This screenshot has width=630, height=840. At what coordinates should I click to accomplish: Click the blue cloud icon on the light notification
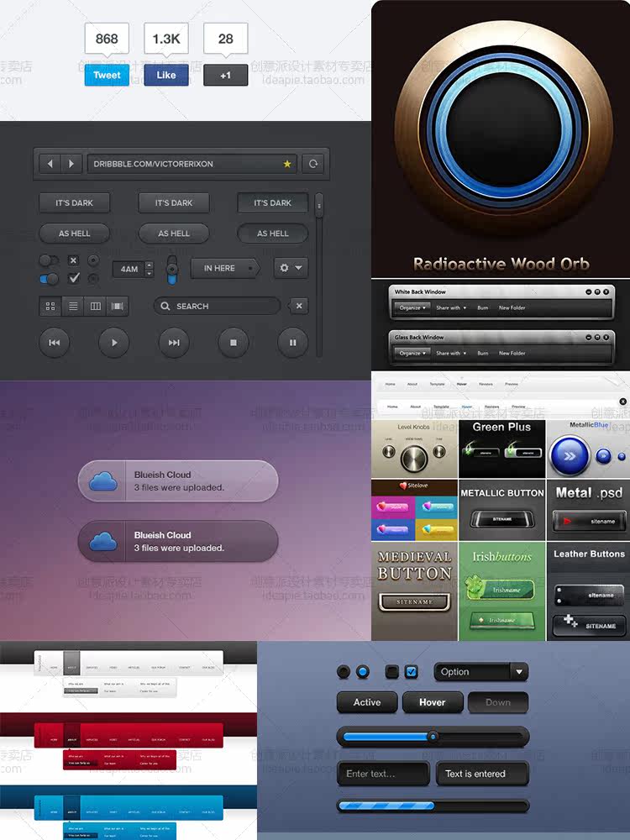103,481
